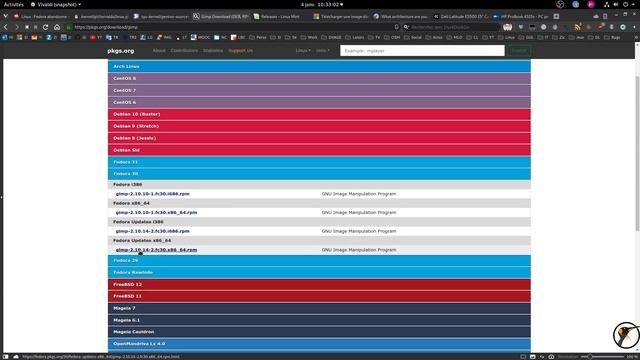Screen dimensions: 640x360
Task: Open the Contributors link
Action: (x=184, y=51)
